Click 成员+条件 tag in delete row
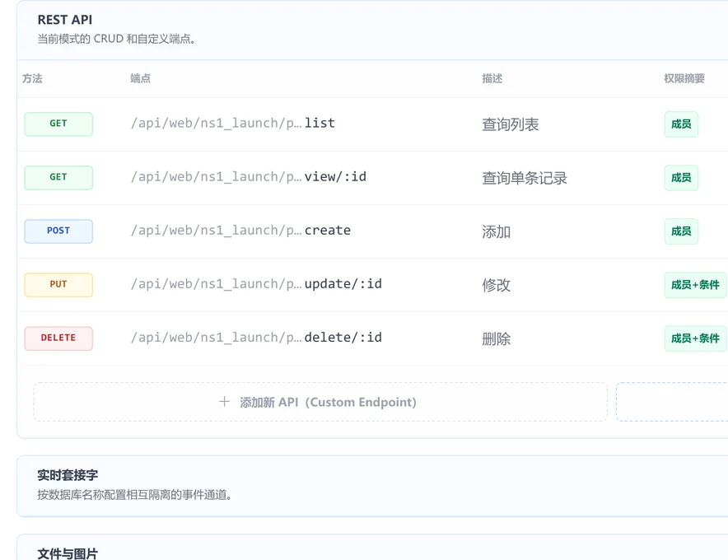This screenshot has height=560, width=728. point(695,338)
